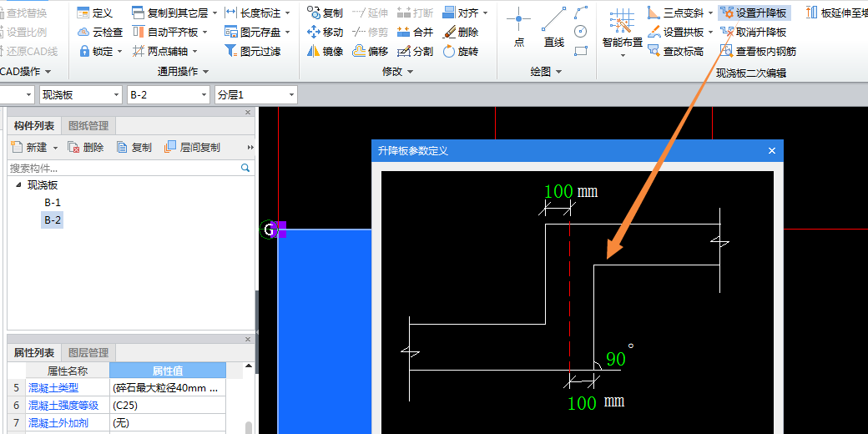Collapse the 现浇板 tree node
868x434 pixels.
[19, 185]
